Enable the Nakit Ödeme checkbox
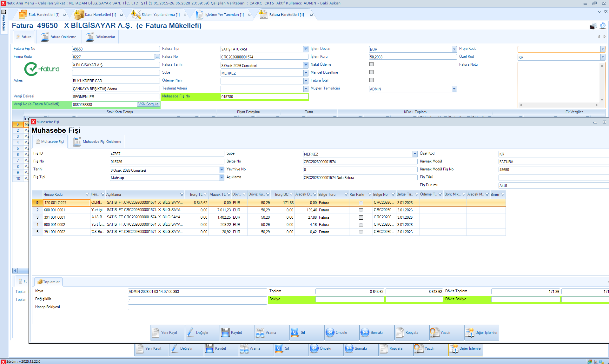The height and width of the screenshot is (364, 609). tap(371, 64)
